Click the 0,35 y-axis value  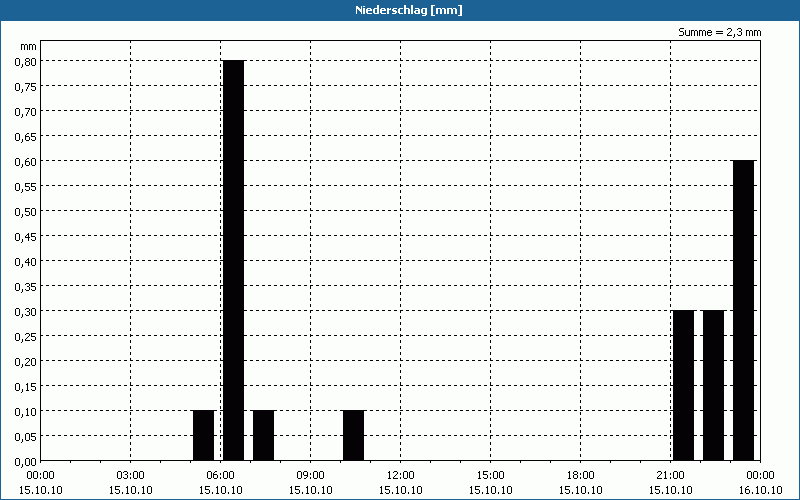26,286
